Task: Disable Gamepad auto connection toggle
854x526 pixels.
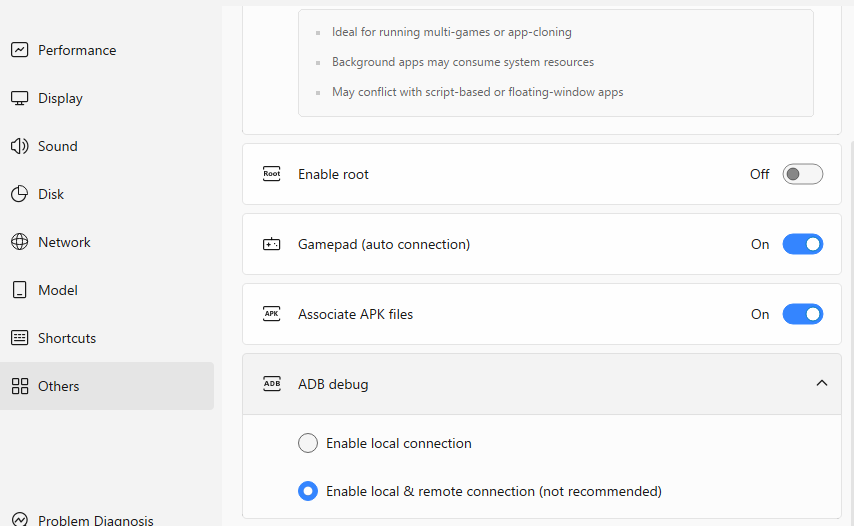Action: 802,244
